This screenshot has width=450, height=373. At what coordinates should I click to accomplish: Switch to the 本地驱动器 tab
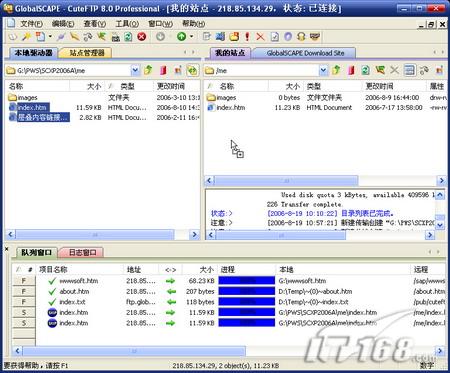click(33, 53)
